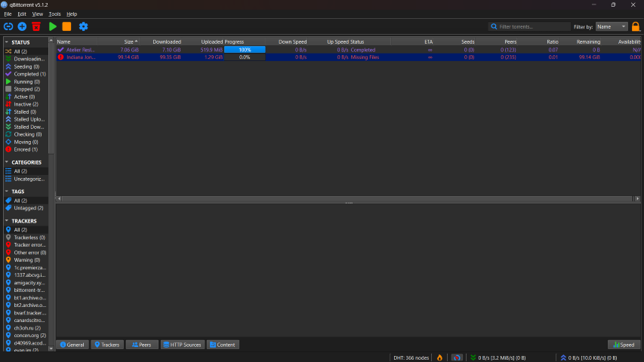This screenshot has width=644, height=362.
Task: Sort by the Name column header
Action: 76,42
